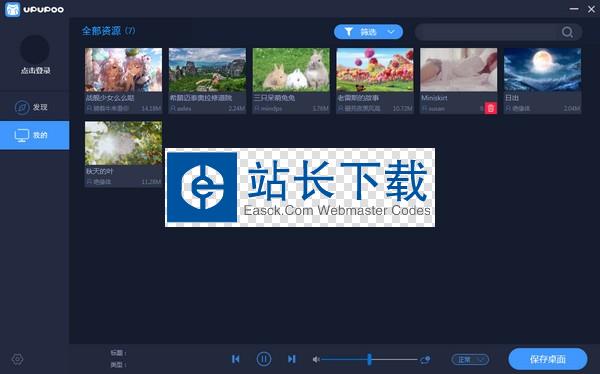Delete the Miniskirt wallpaper with trash icon

[x=491, y=108]
